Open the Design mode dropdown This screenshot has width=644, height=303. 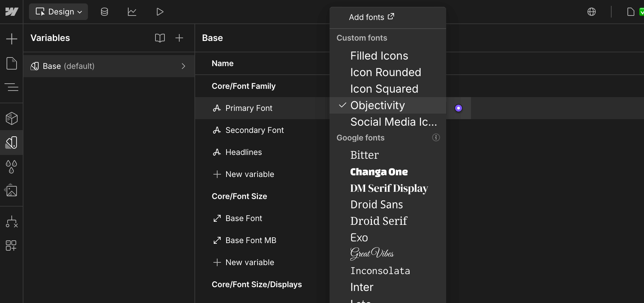pos(59,12)
